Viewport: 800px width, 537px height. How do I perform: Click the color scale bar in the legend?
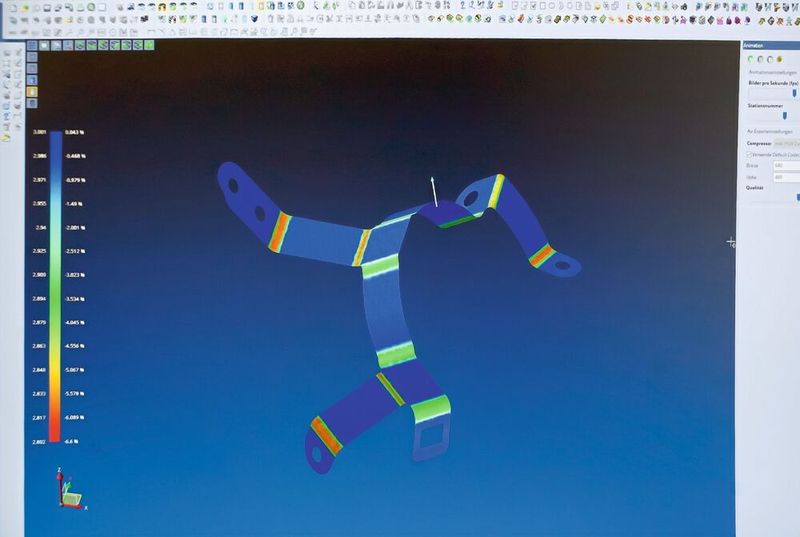click(56, 287)
